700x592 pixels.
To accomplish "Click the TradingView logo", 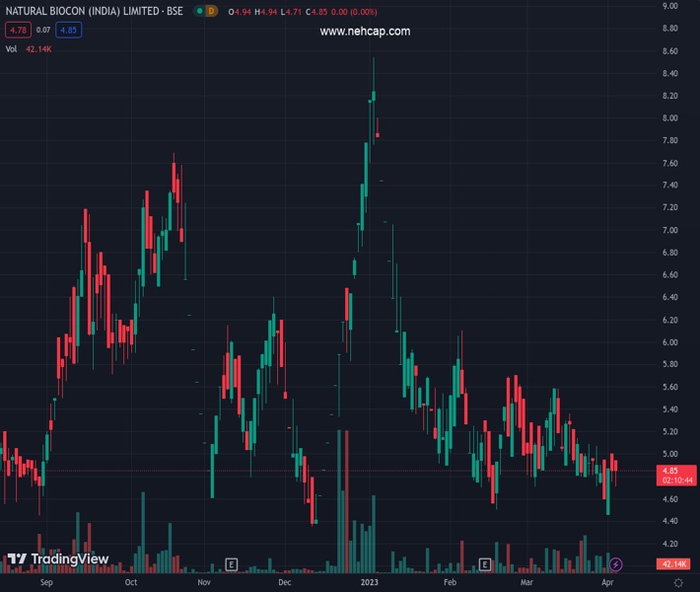I will [57, 559].
